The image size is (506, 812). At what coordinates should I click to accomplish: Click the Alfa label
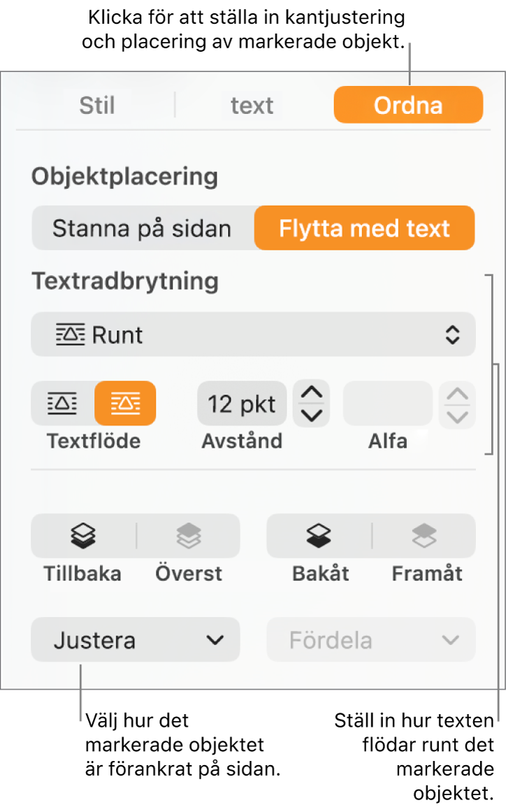(387, 441)
